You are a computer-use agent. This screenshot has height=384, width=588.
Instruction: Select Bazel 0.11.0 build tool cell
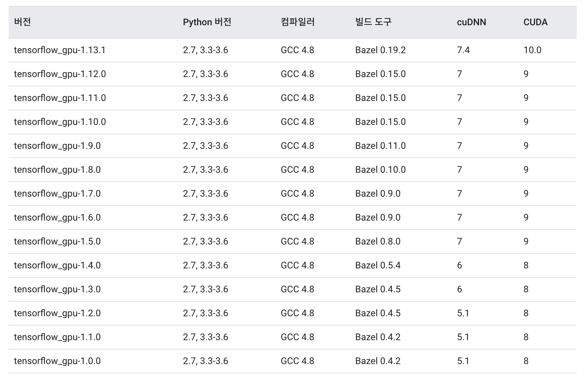[380, 146]
